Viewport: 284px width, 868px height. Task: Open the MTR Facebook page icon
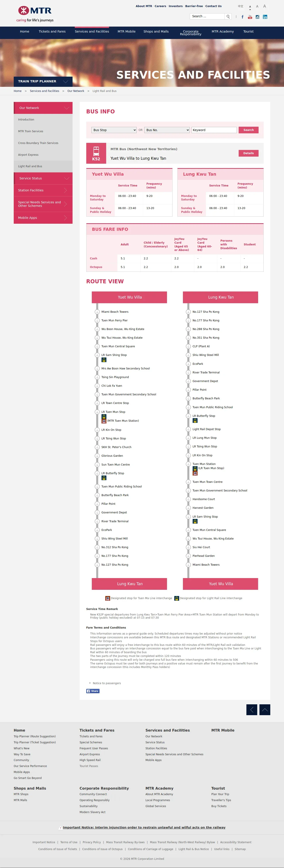[242, 17]
